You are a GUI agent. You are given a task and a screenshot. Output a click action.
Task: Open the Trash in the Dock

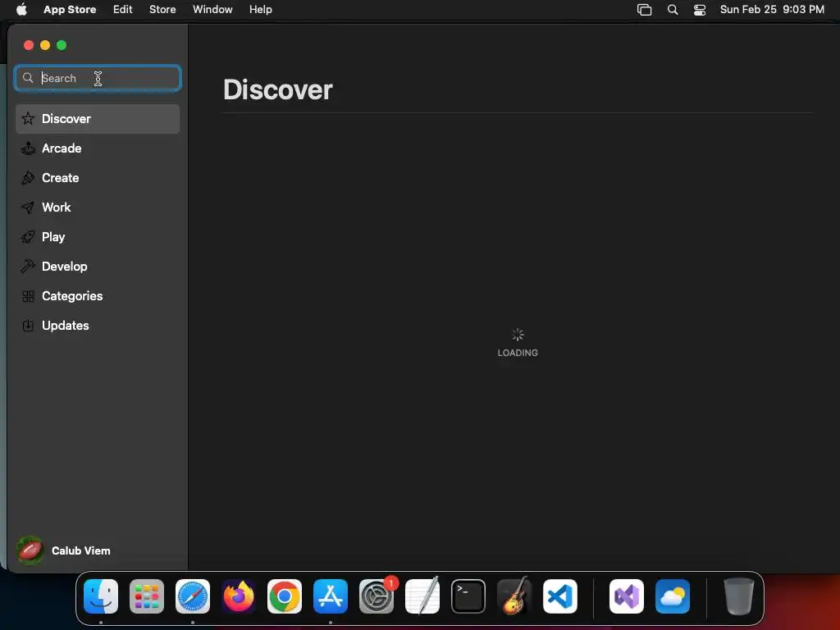coord(739,596)
